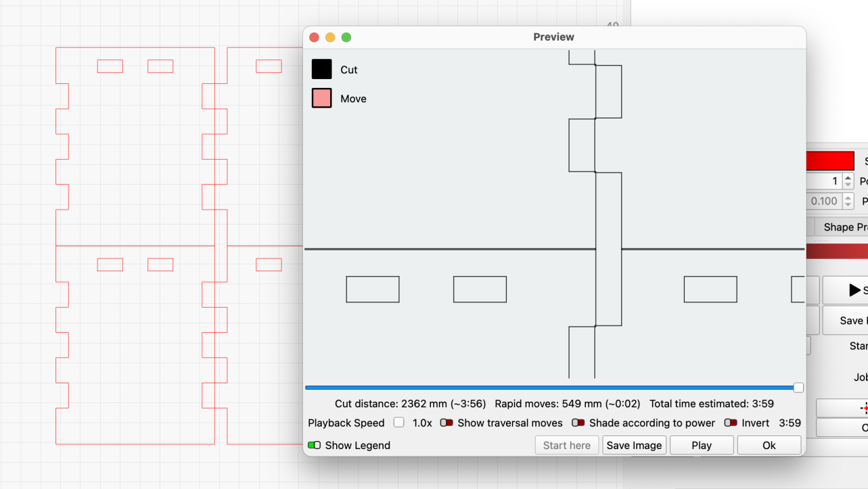The height and width of the screenshot is (489, 868).
Task: Click the Start button with play icon
Action: click(846, 290)
